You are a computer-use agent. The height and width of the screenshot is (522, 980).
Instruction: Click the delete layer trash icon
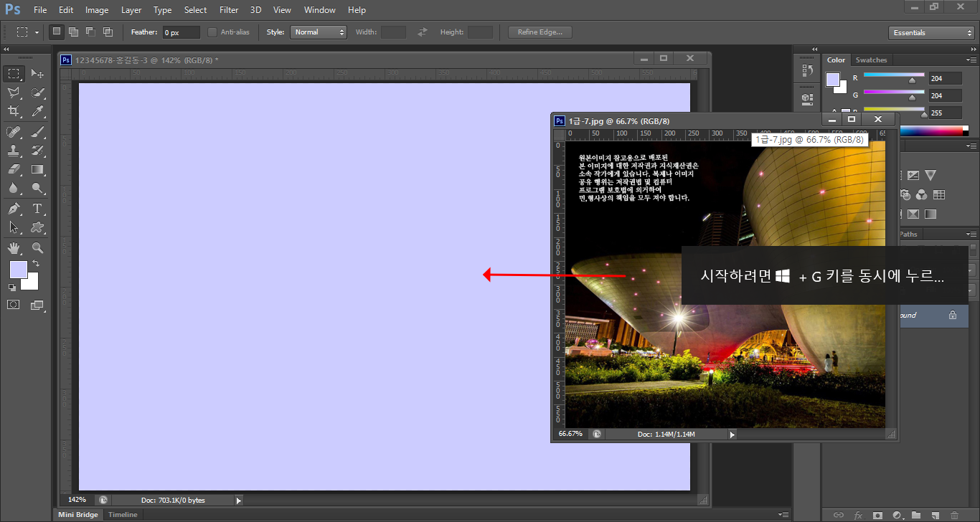[954, 515]
